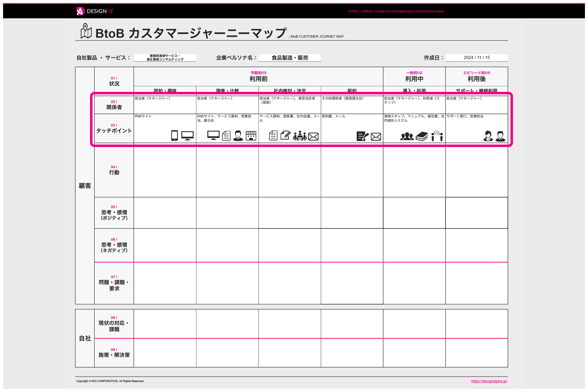This screenshot has width=588, height=392.
Task: Click the 作成日 field showing 2024 / 11 / 15
Action: click(x=477, y=58)
